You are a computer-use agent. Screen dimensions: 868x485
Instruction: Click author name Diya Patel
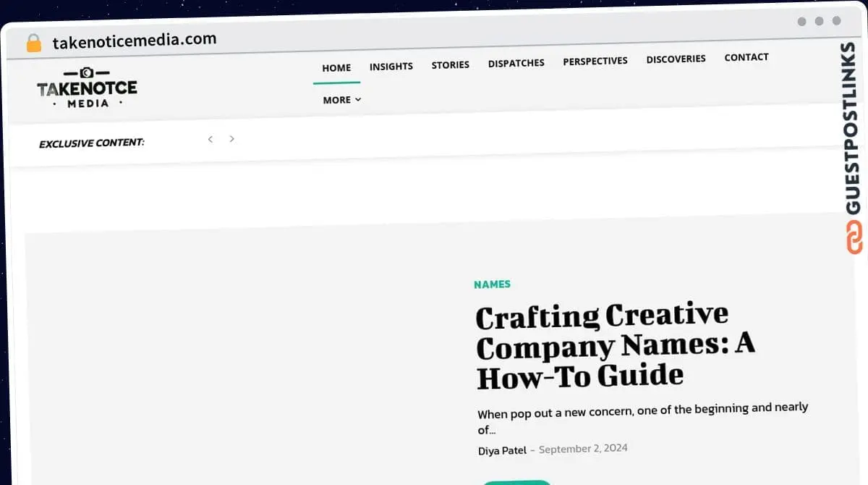pos(502,450)
